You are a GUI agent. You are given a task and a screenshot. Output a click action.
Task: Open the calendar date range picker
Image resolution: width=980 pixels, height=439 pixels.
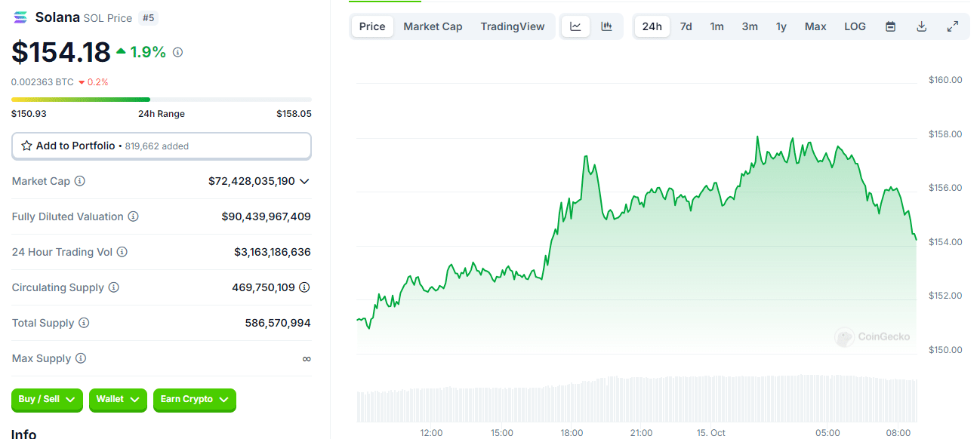[891, 26]
